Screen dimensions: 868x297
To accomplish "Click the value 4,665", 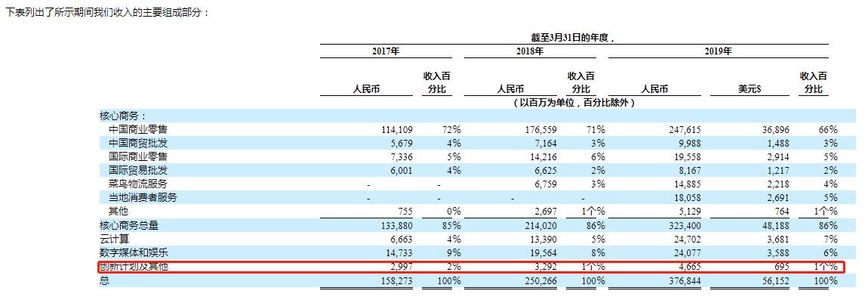I will click(690, 267).
